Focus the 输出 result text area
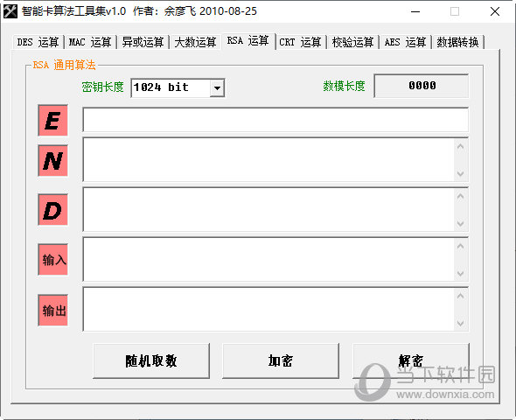This screenshot has width=516, height=420. tap(268, 310)
